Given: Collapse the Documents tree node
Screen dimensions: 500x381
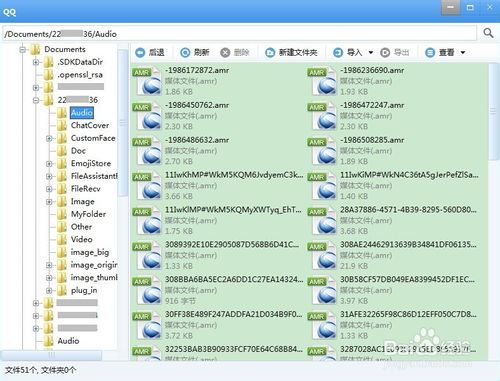Looking at the screenshot, I should pyautogui.click(x=23, y=50).
